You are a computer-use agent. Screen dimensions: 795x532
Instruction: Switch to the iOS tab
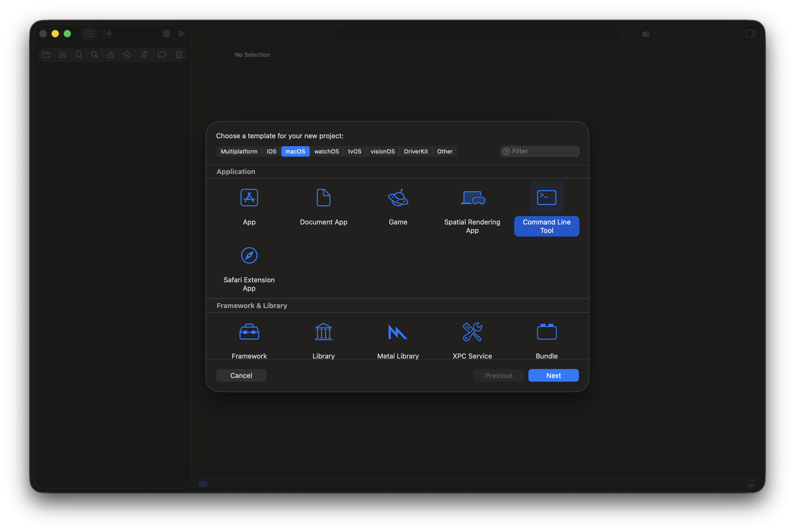pos(272,151)
